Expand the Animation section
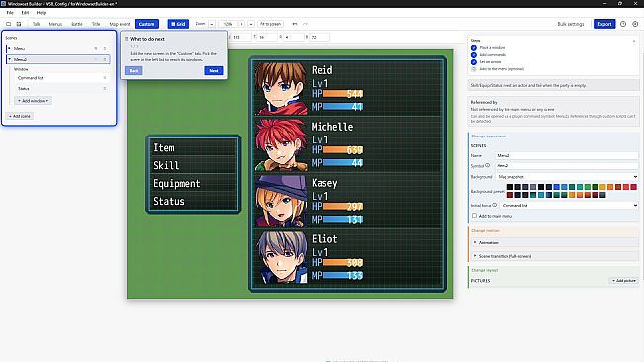 point(554,242)
